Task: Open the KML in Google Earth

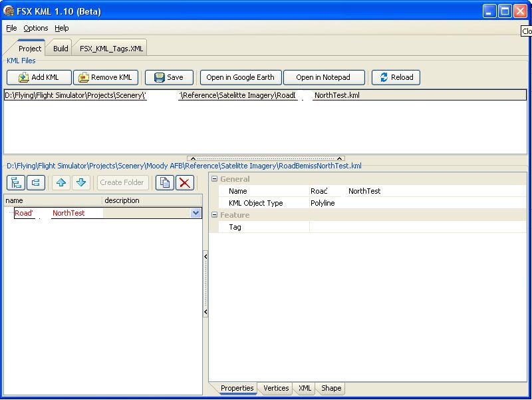Action: coord(240,77)
